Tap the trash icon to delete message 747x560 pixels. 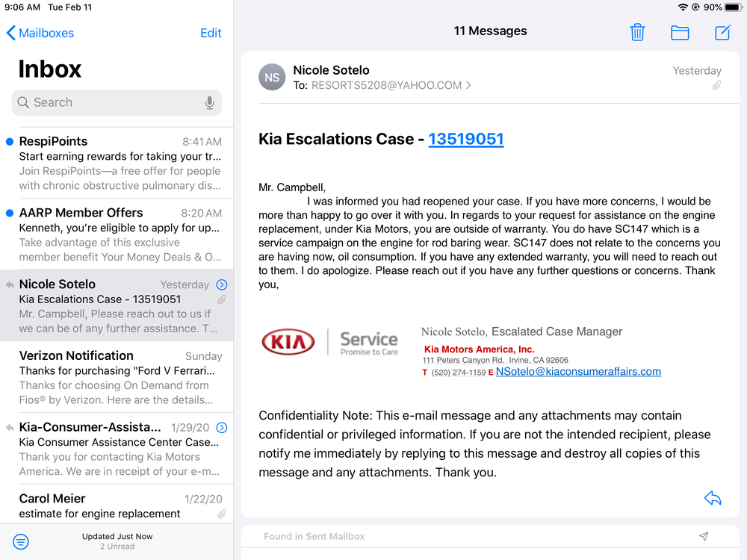pos(637,32)
